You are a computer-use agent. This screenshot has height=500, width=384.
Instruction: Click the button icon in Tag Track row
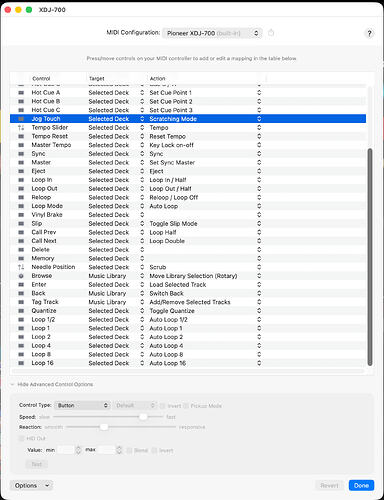(x=21, y=302)
